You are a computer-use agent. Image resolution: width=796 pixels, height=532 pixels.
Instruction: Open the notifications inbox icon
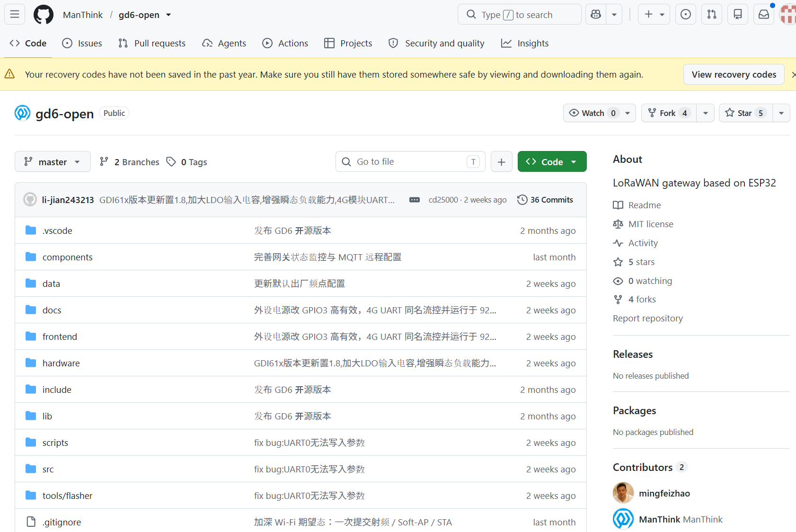click(x=764, y=15)
